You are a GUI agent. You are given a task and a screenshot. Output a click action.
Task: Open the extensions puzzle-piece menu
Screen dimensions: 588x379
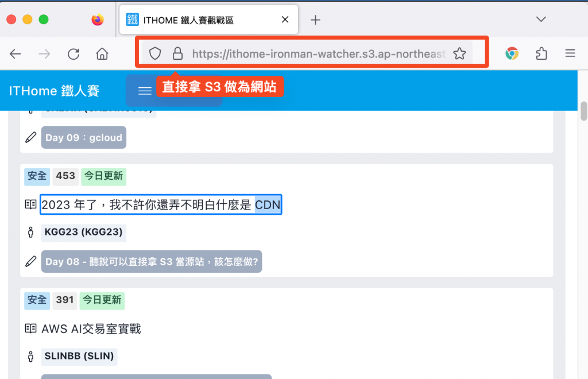click(541, 53)
